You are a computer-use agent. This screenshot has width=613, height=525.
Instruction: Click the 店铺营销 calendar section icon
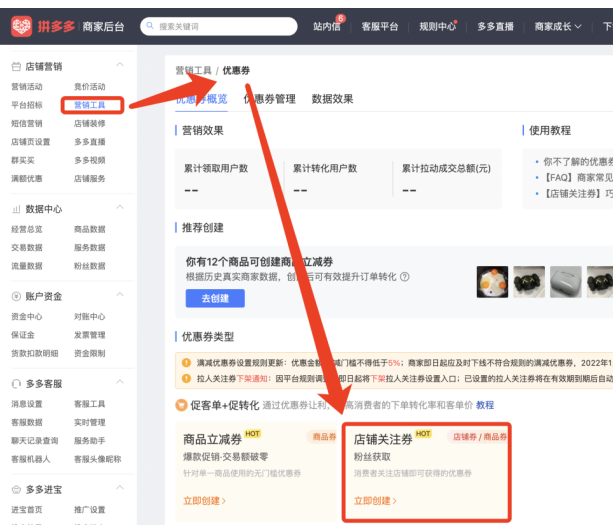coord(16,66)
